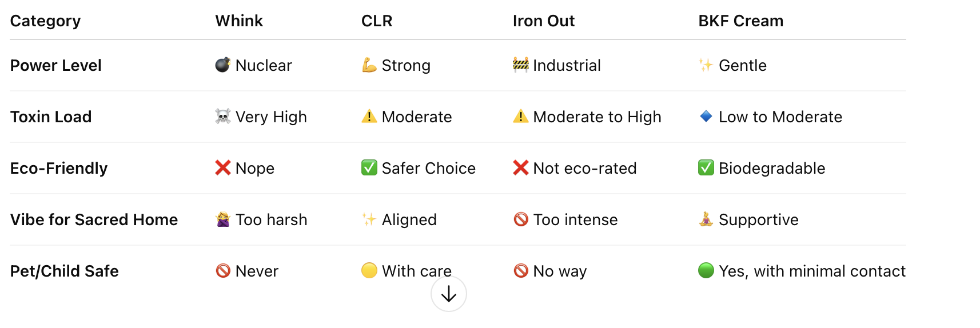Click the bomb icon next to Nuclear
The width and height of the screenshot is (980, 328).
223,65
